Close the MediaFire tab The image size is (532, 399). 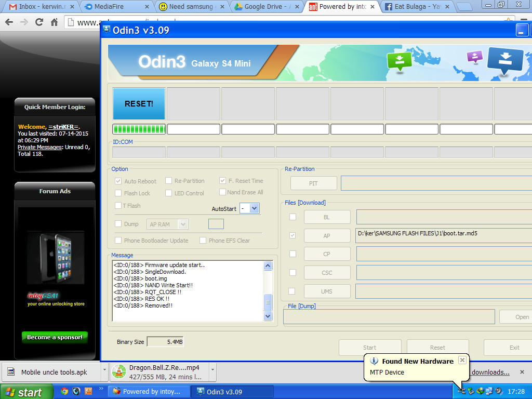(x=147, y=6)
